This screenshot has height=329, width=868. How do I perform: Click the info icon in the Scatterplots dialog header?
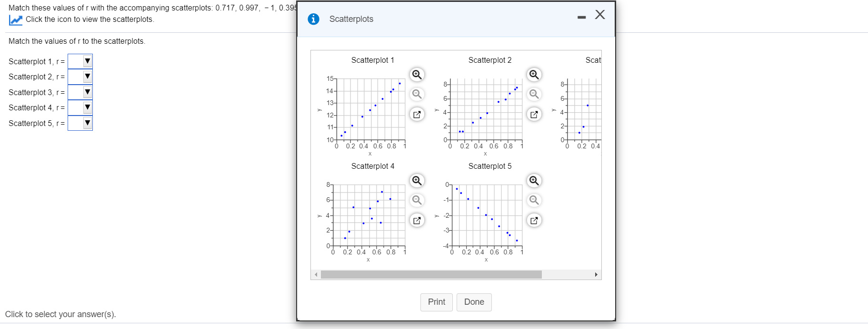[x=313, y=19]
